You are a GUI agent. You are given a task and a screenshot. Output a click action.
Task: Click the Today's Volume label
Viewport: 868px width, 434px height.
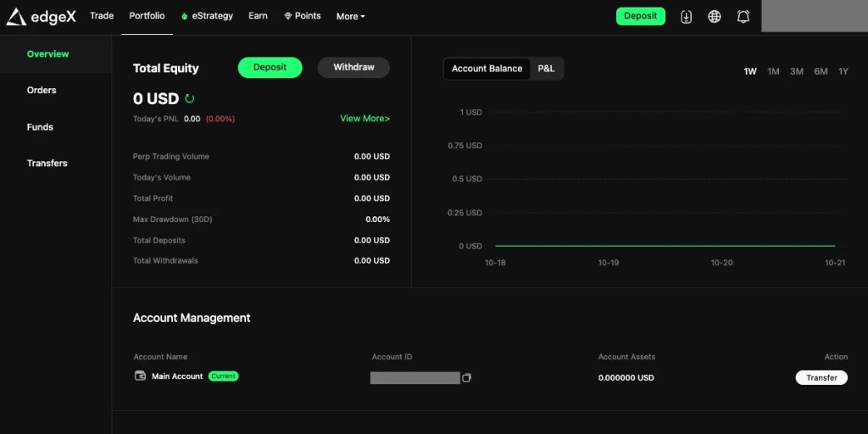pos(162,178)
